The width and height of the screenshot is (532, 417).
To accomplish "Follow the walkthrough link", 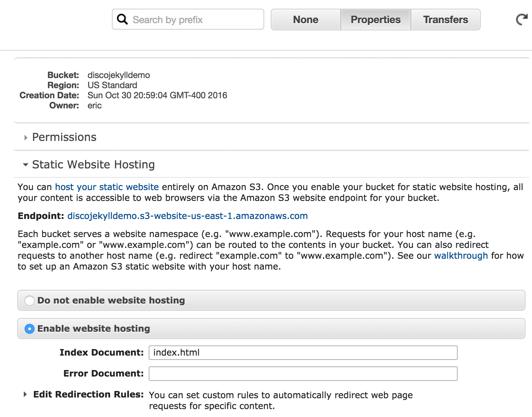I will pyautogui.click(x=461, y=255).
